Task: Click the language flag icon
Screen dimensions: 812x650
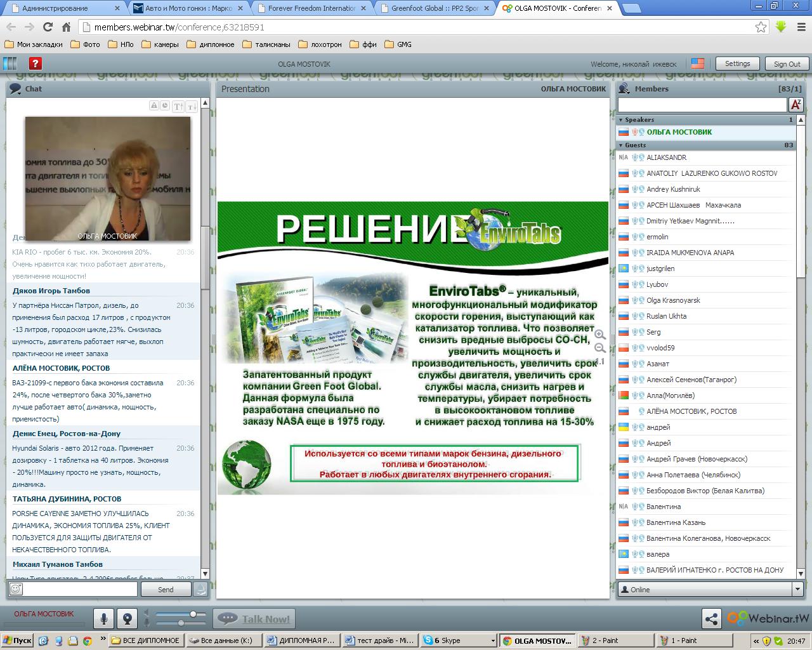Action: pyautogui.click(x=698, y=63)
